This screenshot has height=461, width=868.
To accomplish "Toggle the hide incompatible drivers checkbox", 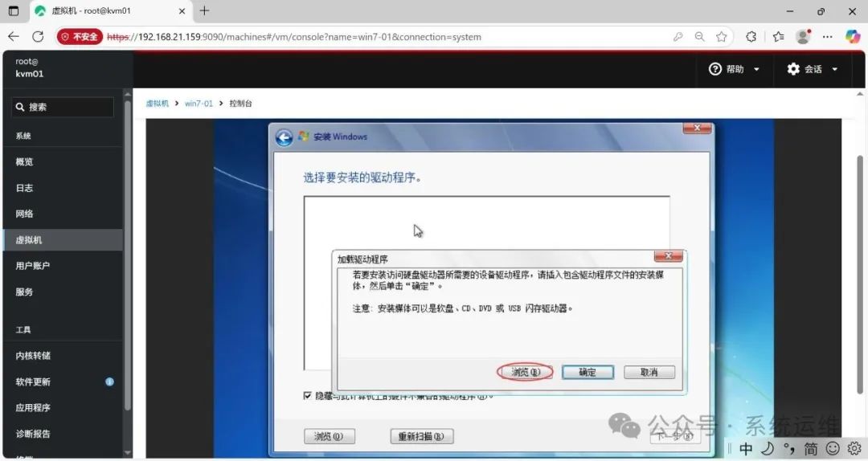I will [x=307, y=395].
